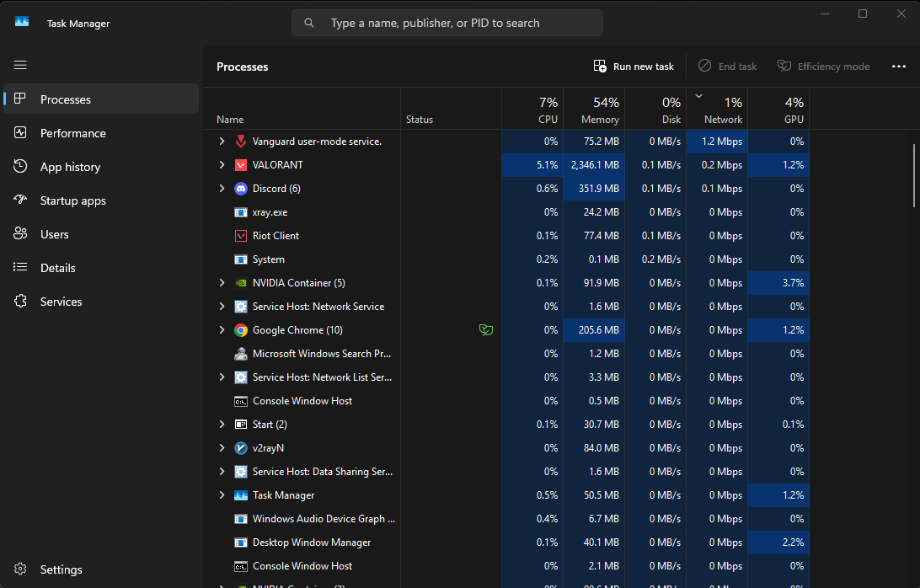Click the VALORANT process icon

(241, 165)
